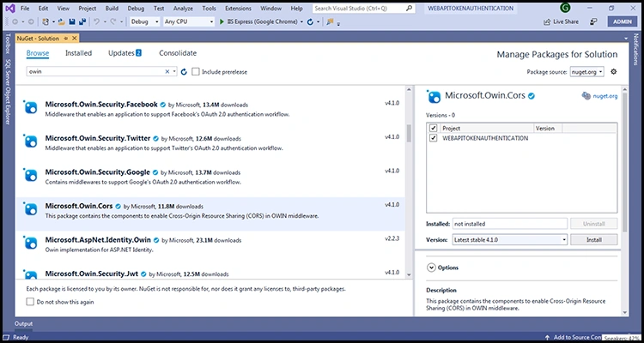Click the search magnifier in Visual Studio search
Screen dimensions: 644x343
pyautogui.click(x=408, y=9)
